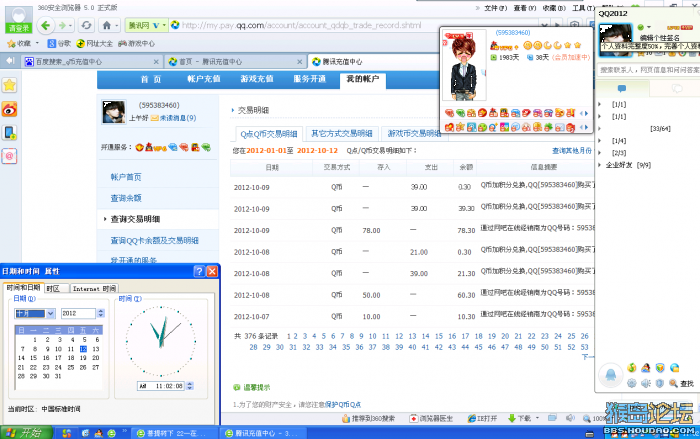This screenshot has width=700, height=439.
Task: Click the 查询其他月份 link
Action: point(572,151)
